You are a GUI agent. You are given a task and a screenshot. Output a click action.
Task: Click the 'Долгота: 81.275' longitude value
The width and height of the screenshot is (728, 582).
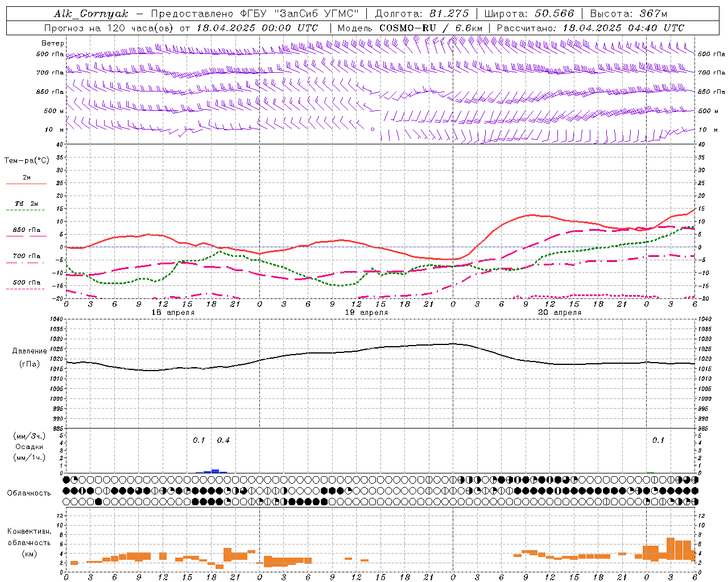pyautogui.click(x=422, y=14)
